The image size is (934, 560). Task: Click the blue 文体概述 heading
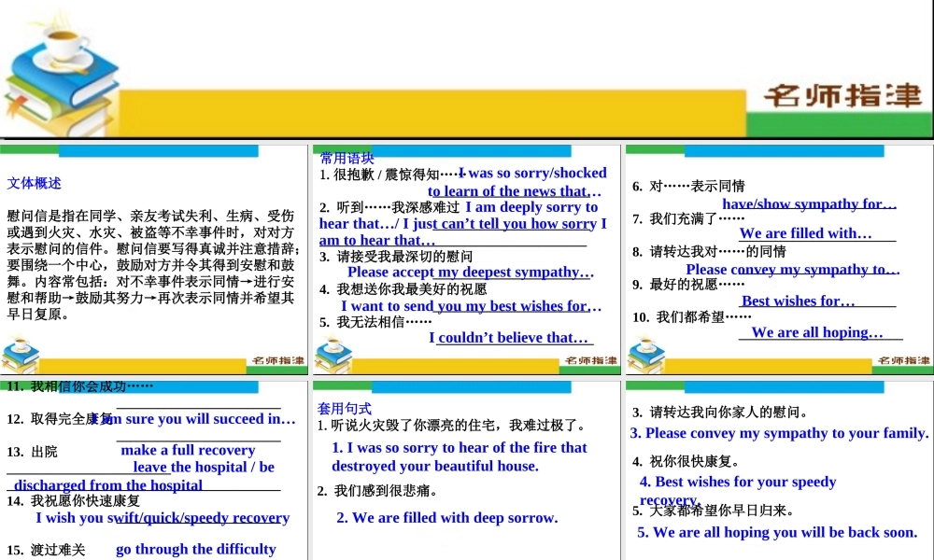point(34,183)
